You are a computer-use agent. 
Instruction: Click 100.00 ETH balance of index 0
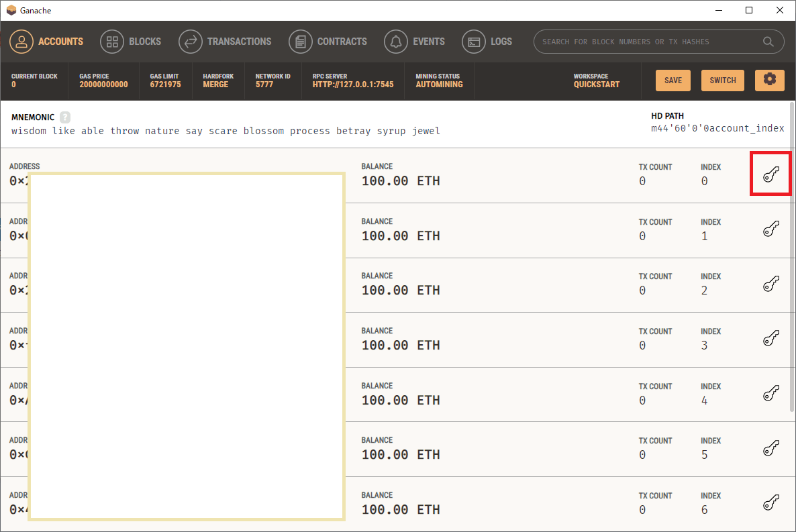pos(401,180)
